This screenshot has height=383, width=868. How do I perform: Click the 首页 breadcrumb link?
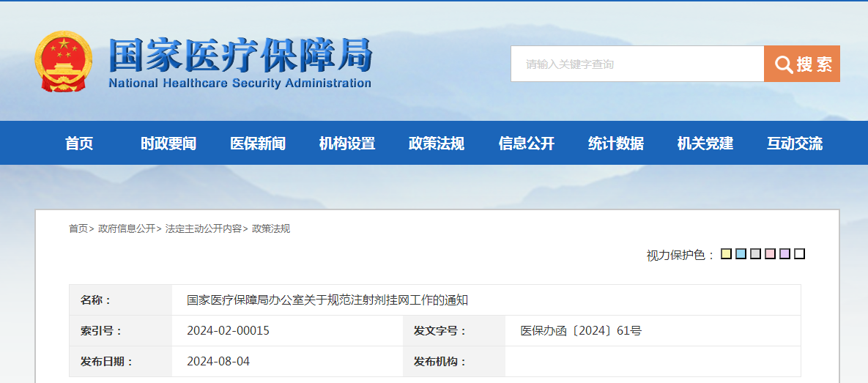coord(78,228)
